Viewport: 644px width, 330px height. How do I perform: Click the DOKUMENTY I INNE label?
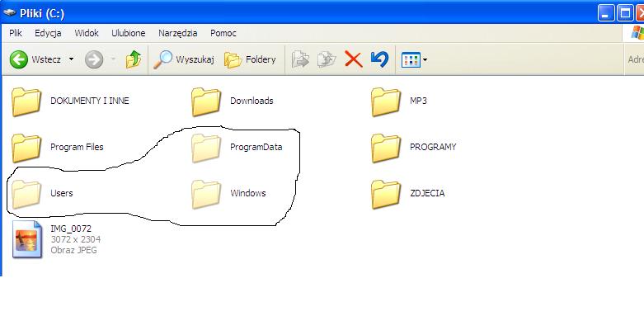(90, 101)
